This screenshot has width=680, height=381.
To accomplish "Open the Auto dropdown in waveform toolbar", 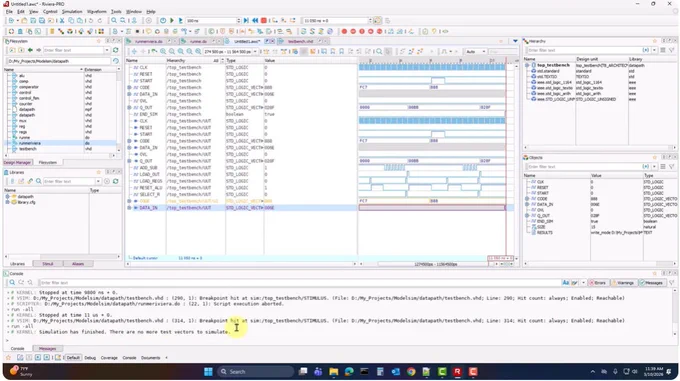I will 484,52.
